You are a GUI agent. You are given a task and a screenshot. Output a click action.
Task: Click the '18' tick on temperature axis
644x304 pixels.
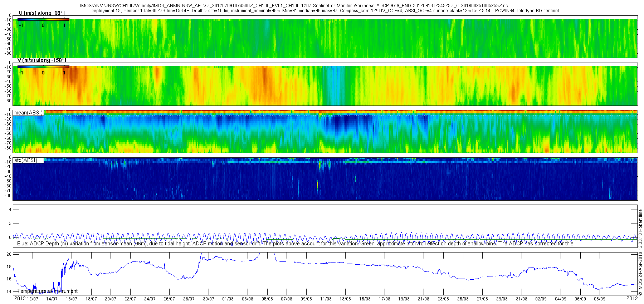(x=9, y=267)
